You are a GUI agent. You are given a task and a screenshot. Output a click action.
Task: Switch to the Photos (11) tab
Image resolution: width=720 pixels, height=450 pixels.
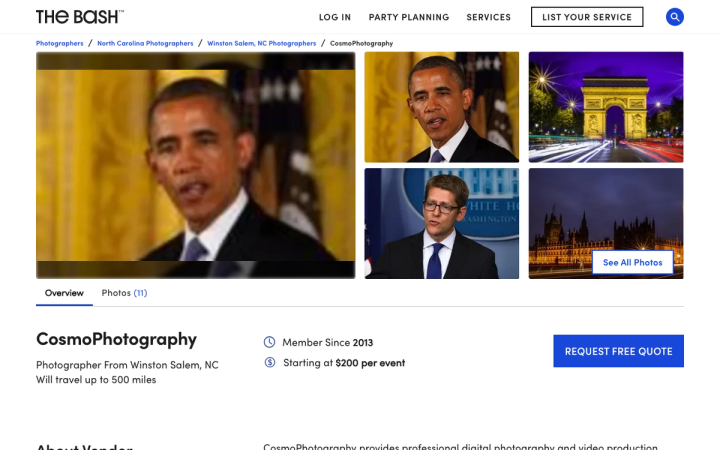[124, 293]
